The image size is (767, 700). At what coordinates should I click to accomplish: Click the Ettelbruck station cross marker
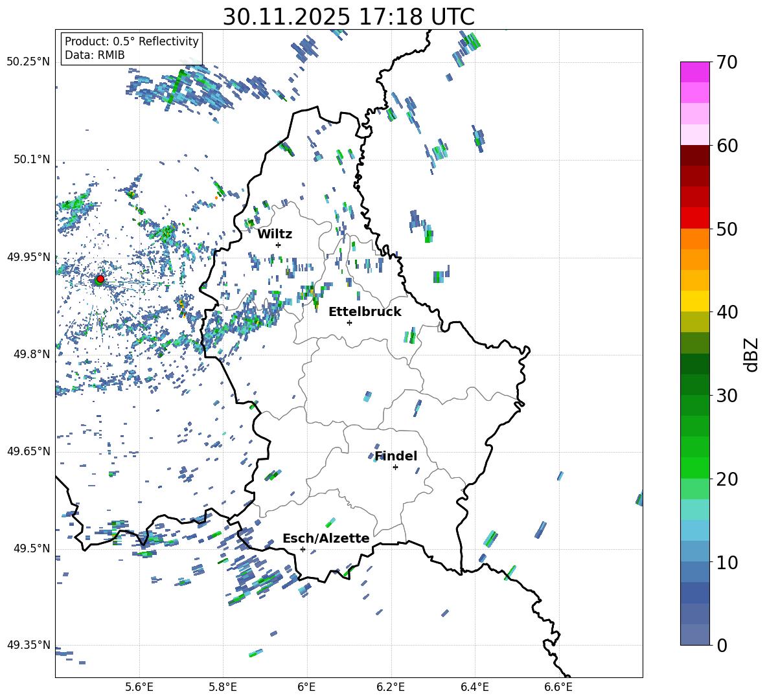(349, 322)
